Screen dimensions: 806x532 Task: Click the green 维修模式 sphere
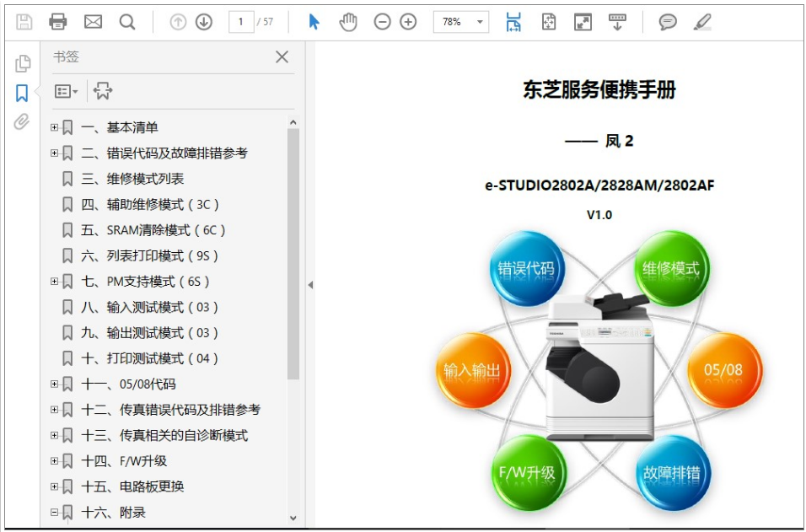672,268
